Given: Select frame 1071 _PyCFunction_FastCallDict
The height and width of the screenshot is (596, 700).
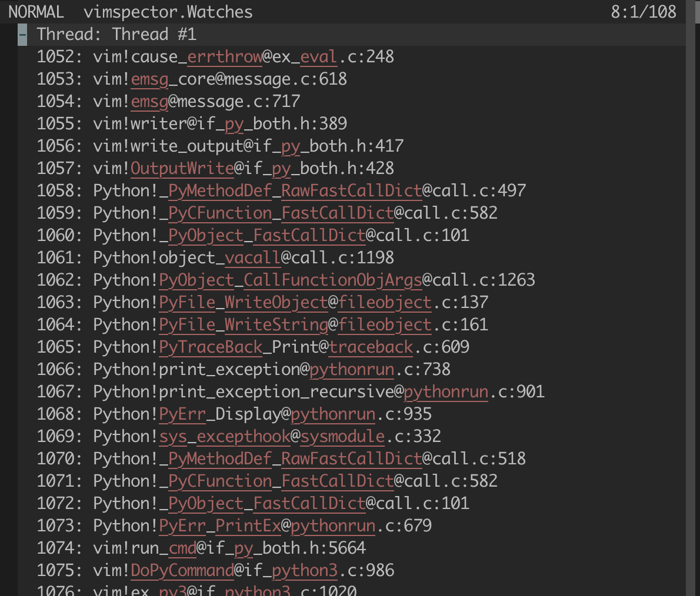Looking at the screenshot, I should point(267,481).
